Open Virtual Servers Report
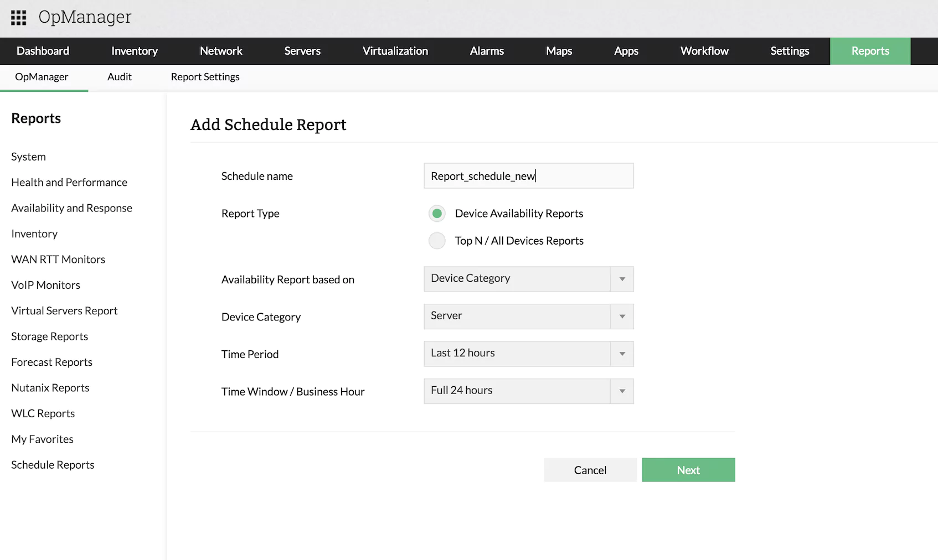Viewport: 938px width, 560px height. click(64, 311)
